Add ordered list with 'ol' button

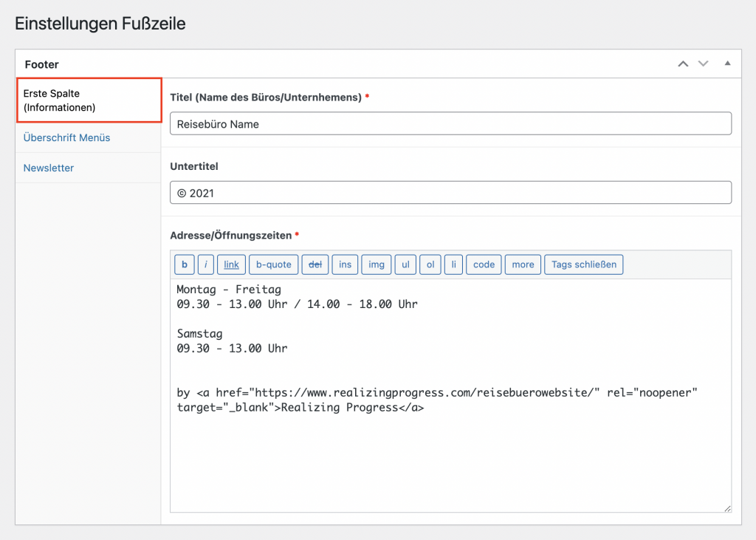tap(430, 264)
